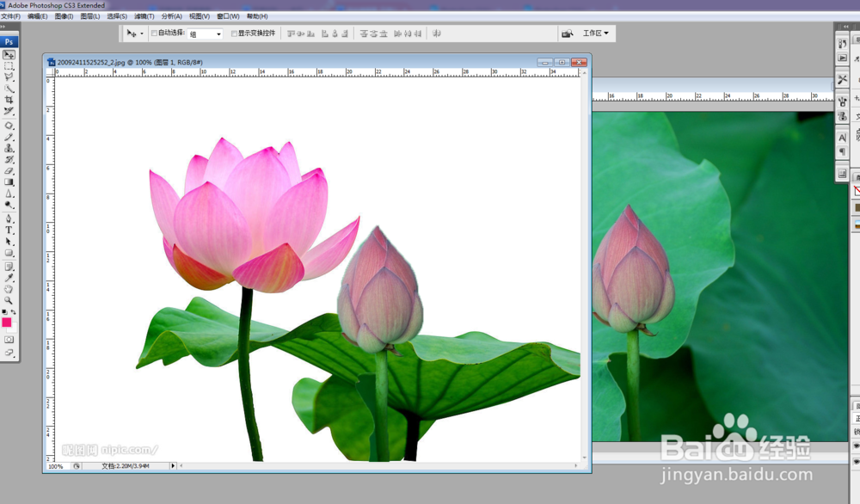The height and width of the screenshot is (504, 860).
Task: Open status bar info flyout arrow
Action: coord(173,465)
